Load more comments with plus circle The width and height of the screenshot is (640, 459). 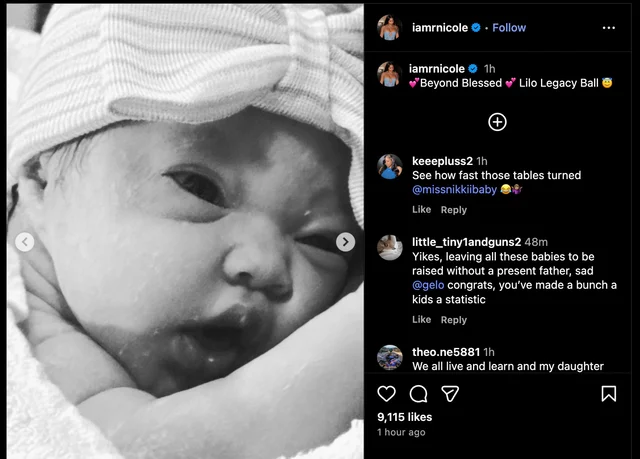pyautogui.click(x=497, y=122)
